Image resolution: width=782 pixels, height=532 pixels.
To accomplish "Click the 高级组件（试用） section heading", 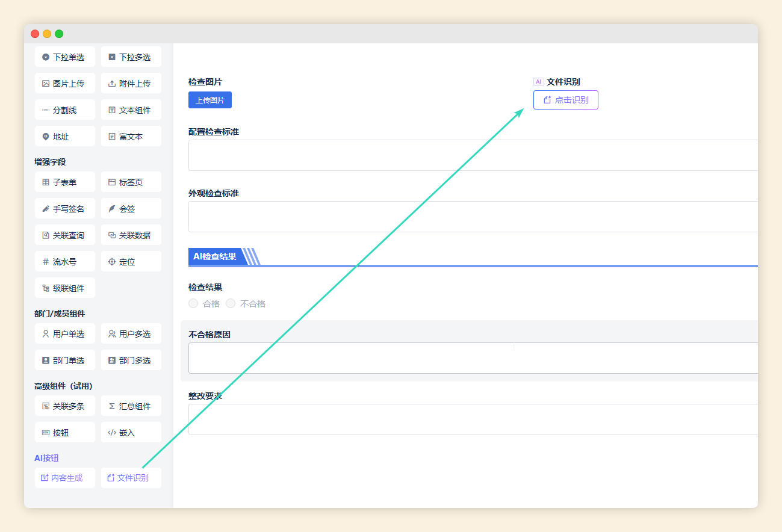I will pos(63,386).
